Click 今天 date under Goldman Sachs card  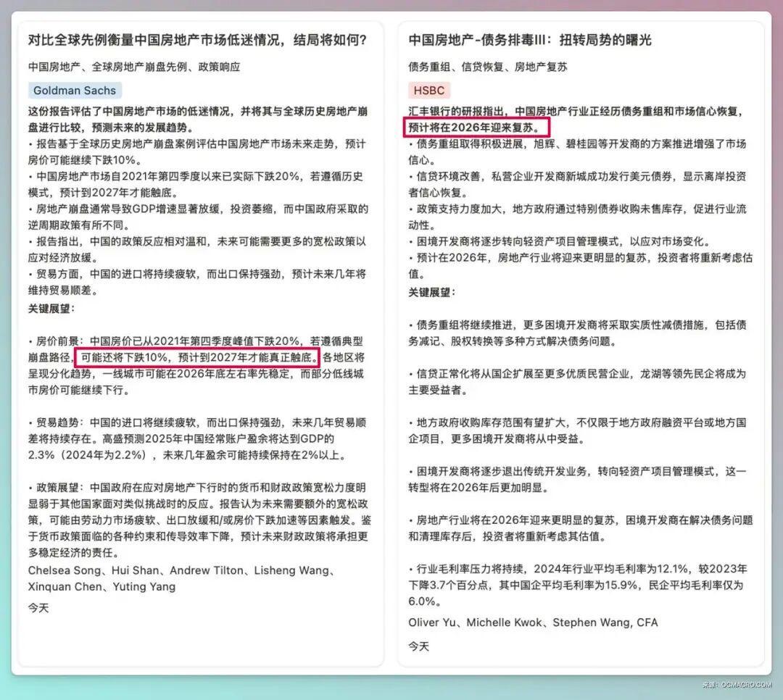click(x=38, y=608)
